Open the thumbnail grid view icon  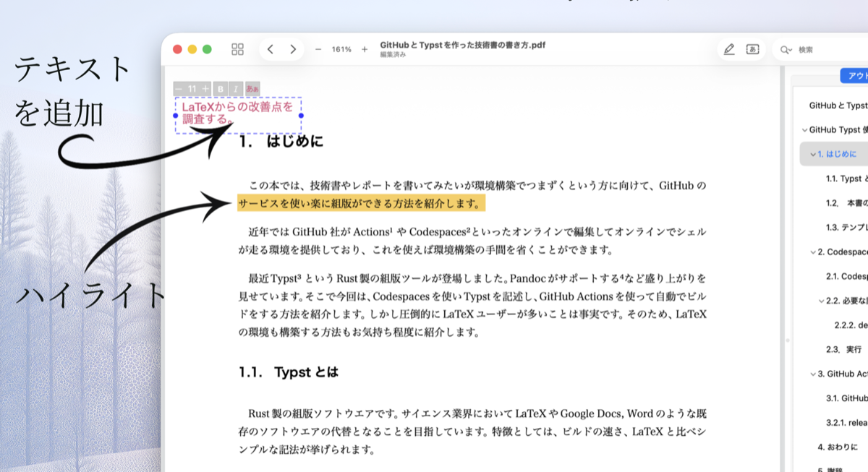pos(237,49)
